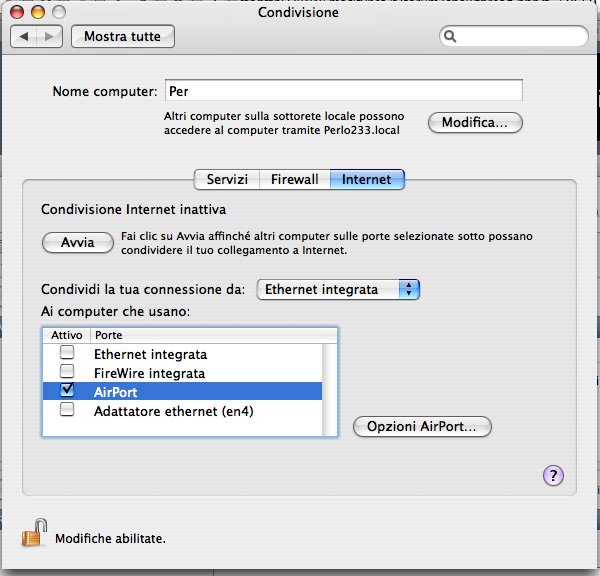Click the magnifying glass search icon

(451, 37)
